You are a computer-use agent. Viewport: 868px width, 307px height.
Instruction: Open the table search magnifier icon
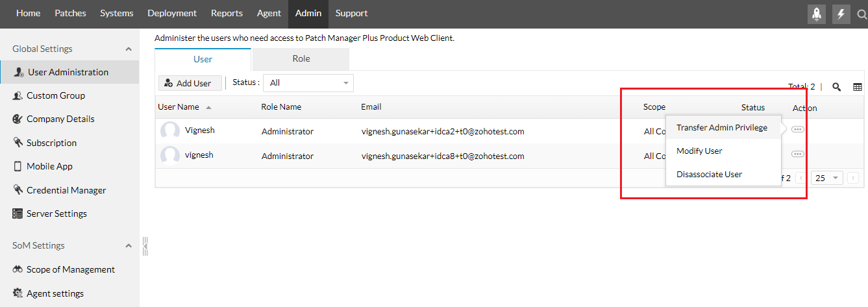point(837,87)
